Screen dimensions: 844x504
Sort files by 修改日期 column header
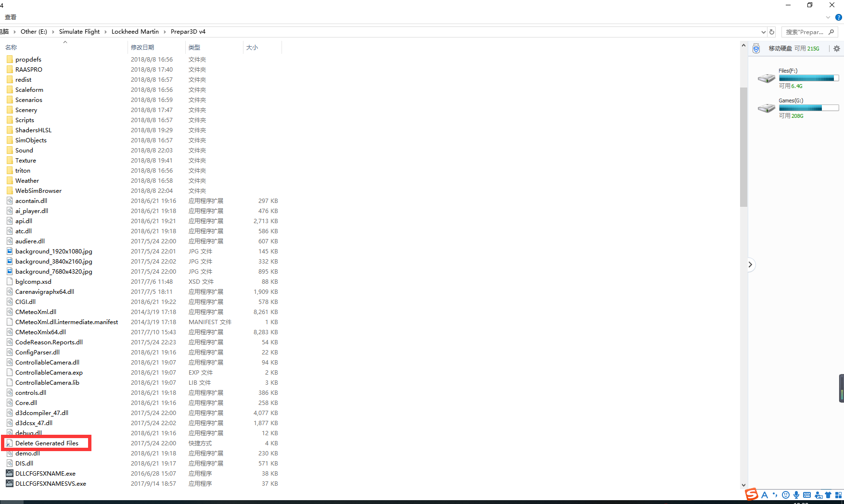coord(142,47)
